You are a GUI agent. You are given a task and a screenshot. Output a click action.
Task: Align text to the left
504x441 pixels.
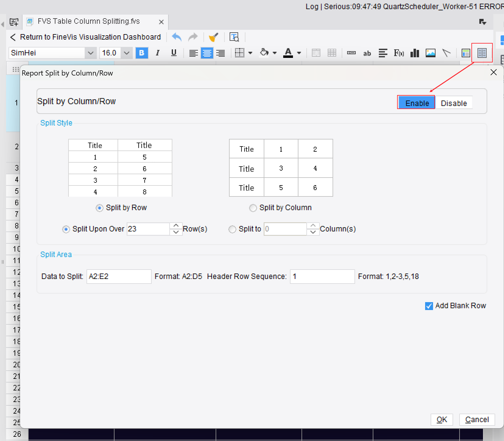[193, 53]
